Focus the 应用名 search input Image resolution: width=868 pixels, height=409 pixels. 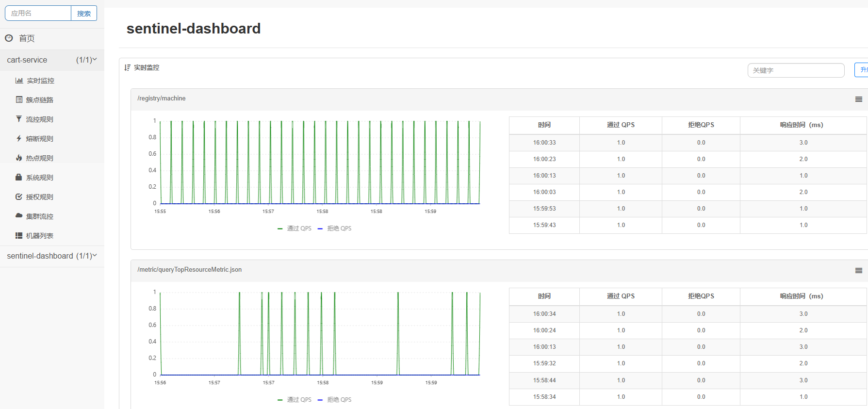(x=38, y=14)
